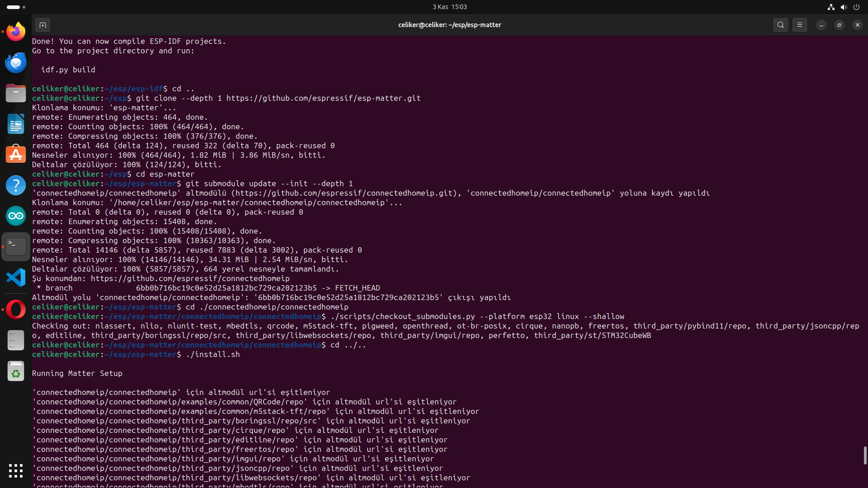
Task: Click the Activities workspace indicator
Action: pyautogui.click(x=16, y=7)
